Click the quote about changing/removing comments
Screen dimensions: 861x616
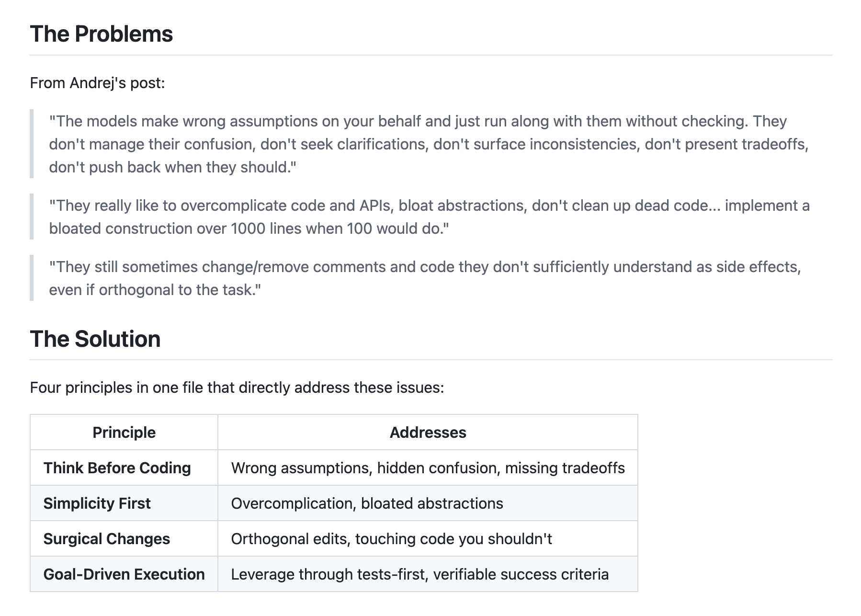click(425, 278)
